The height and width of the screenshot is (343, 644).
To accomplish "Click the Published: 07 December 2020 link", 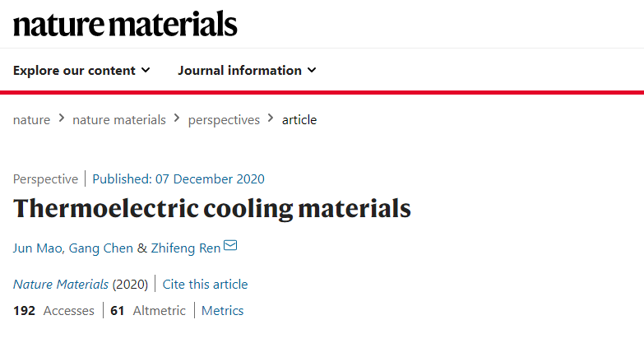I will tap(178, 179).
